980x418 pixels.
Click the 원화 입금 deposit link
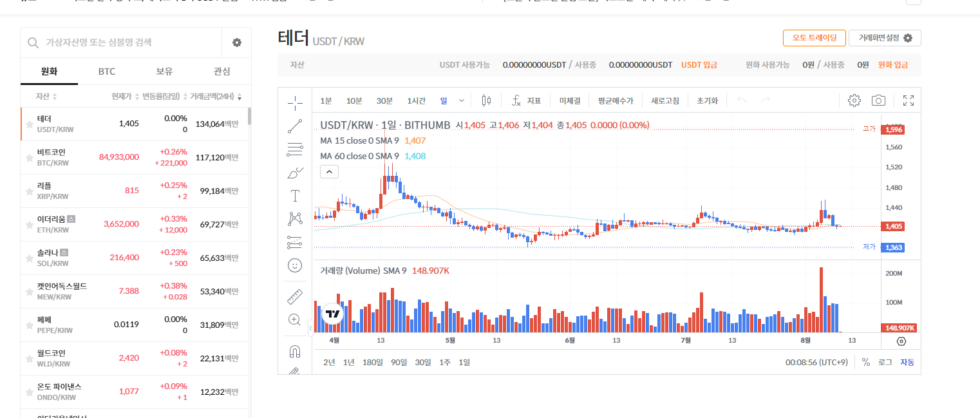[x=893, y=65]
